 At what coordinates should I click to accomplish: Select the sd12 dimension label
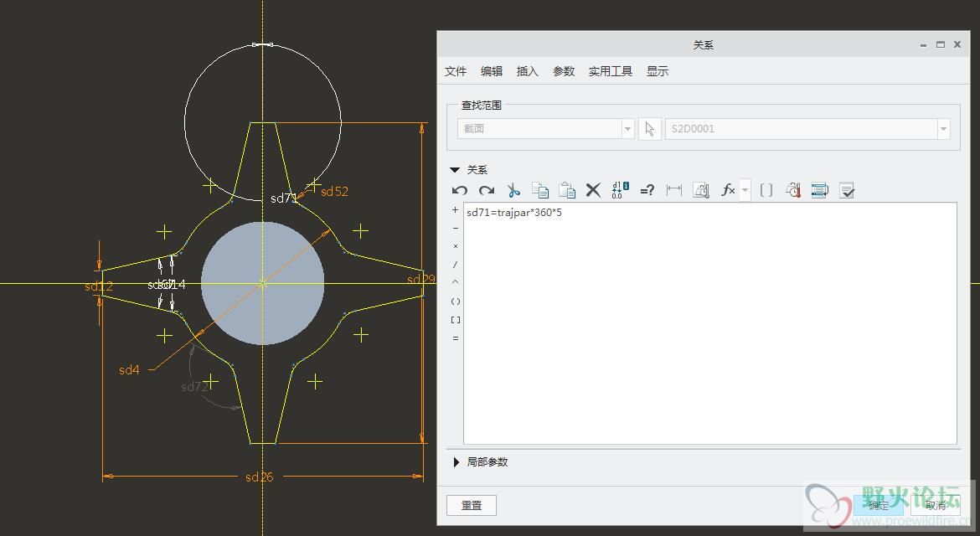click(x=99, y=286)
